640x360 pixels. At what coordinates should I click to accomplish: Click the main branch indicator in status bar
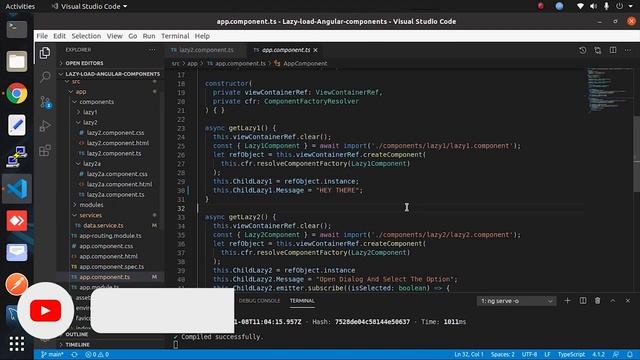[52, 354]
